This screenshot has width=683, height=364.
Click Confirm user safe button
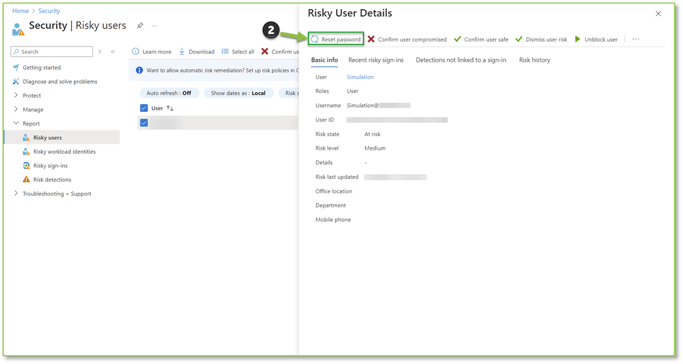(x=481, y=39)
